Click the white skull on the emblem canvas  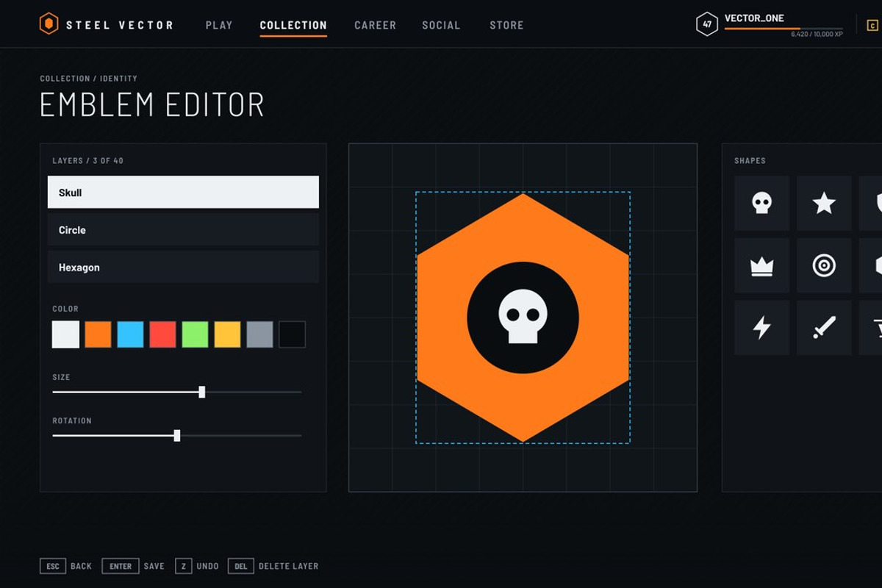[x=523, y=316]
